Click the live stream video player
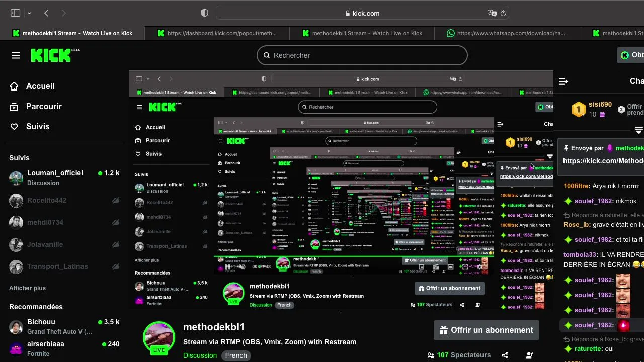 click(341, 190)
